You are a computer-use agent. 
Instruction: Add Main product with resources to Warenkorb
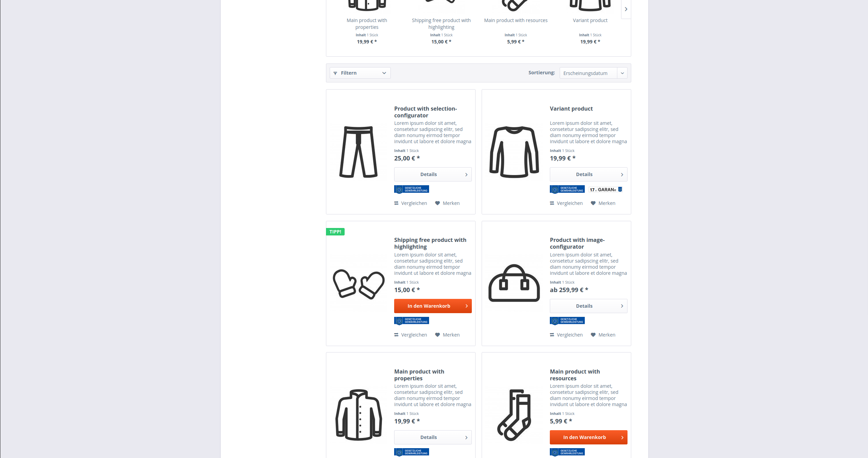[589, 437]
